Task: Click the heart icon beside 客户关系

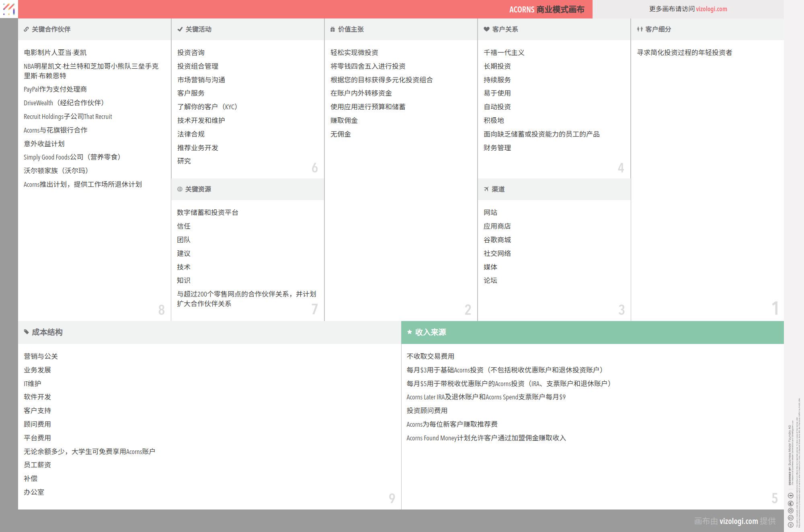Action: pos(486,29)
